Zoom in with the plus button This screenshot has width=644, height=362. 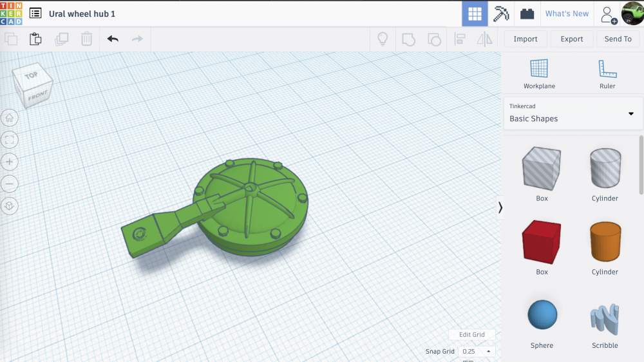pos(10,162)
